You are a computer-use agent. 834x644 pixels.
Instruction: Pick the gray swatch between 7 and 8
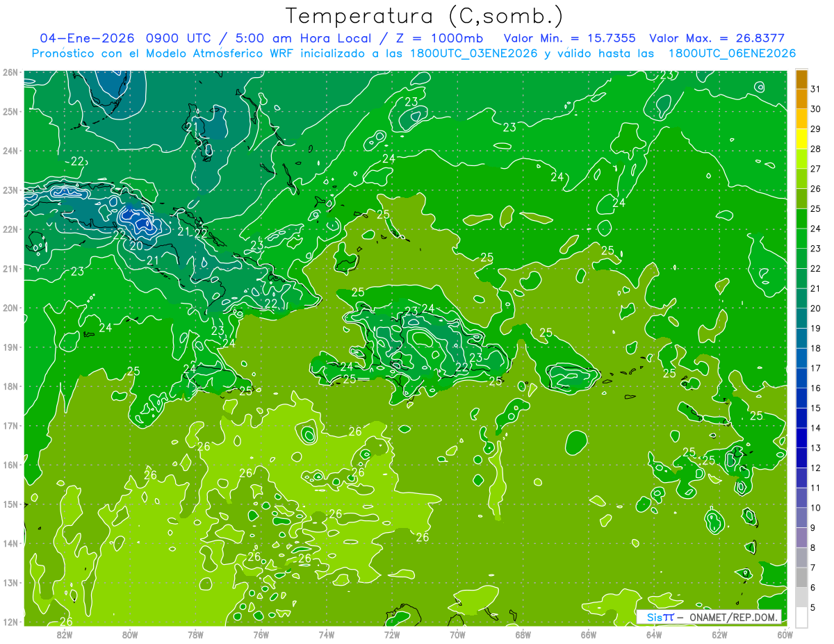tap(801, 558)
